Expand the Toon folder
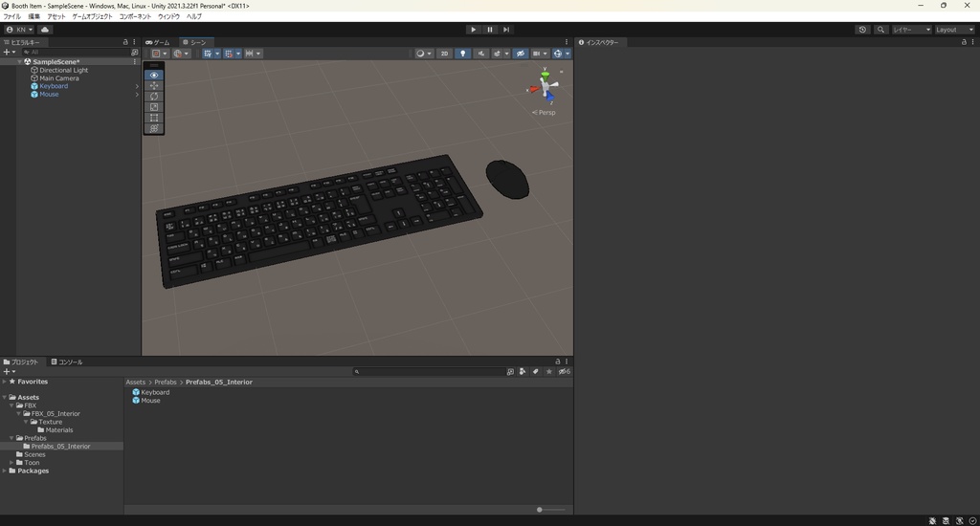 (x=11, y=463)
